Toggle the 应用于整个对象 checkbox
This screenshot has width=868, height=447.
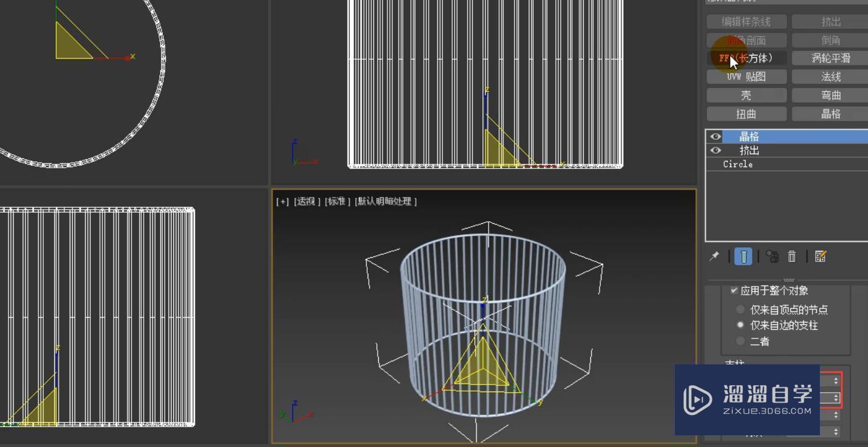point(734,290)
